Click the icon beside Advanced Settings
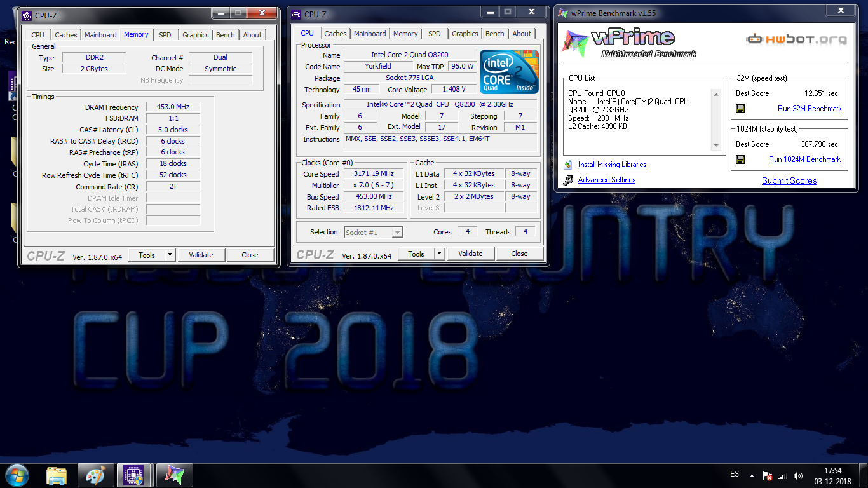The width and height of the screenshot is (868, 488). 567,180
